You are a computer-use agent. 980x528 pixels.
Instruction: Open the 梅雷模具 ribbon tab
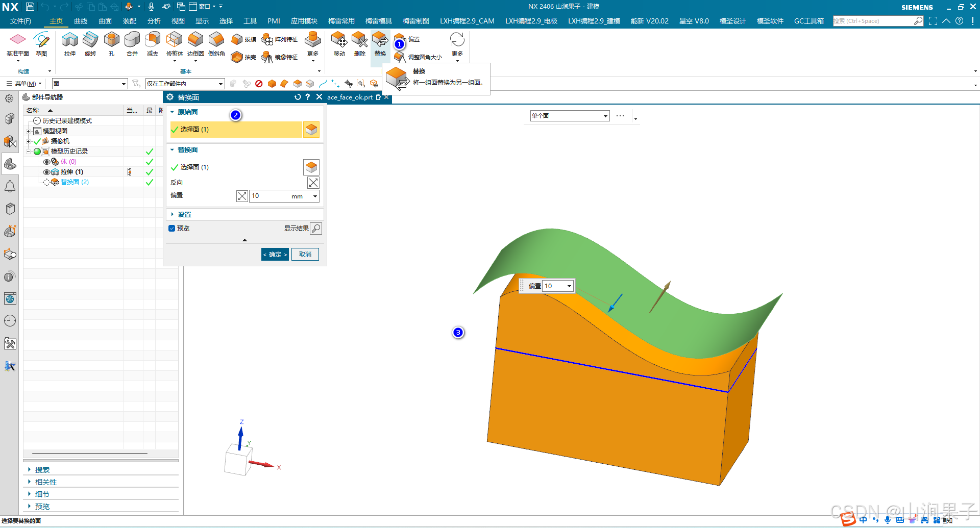tap(379, 21)
